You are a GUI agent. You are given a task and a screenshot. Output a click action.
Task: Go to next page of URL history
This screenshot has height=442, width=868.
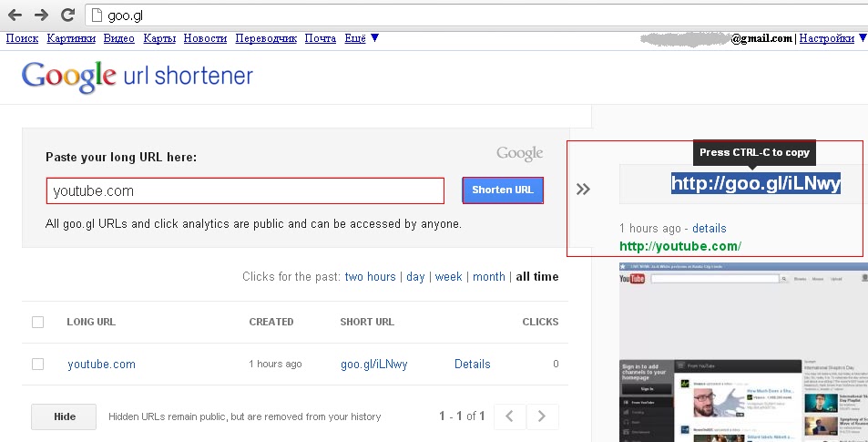[x=542, y=416]
